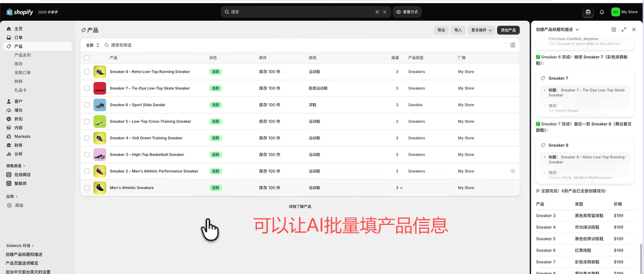Open the table column settings icon
The image size is (644, 274).
coord(513,45)
